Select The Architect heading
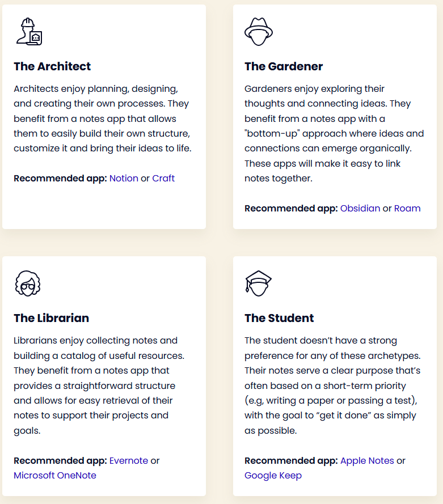The image size is (443, 504). pyautogui.click(x=52, y=66)
